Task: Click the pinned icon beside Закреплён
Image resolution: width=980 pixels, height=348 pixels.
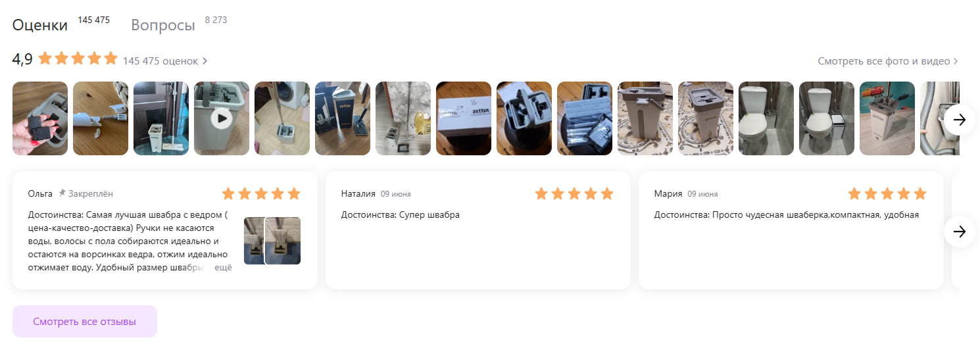Action: click(62, 193)
